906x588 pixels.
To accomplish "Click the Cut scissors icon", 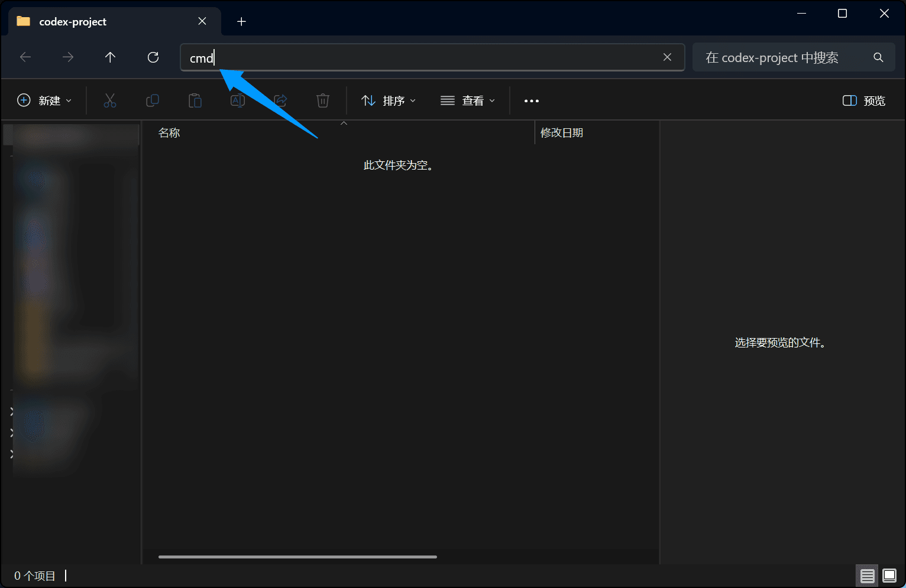I will 110,100.
